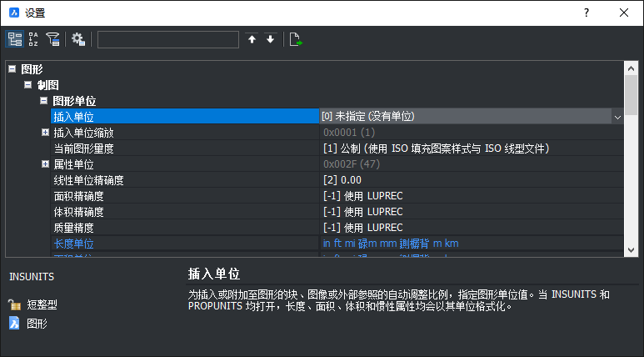Click the filter settings icon

pos(53,39)
